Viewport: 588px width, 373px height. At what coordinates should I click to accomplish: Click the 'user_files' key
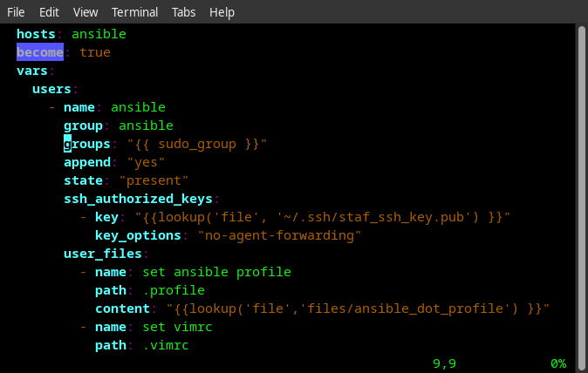(x=102, y=254)
